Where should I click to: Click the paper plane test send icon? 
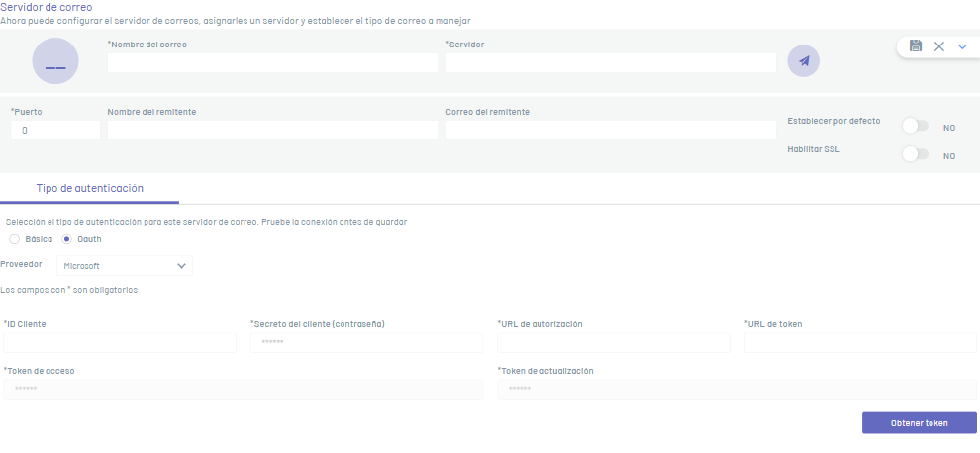pyautogui.click(x=803, y=61)
